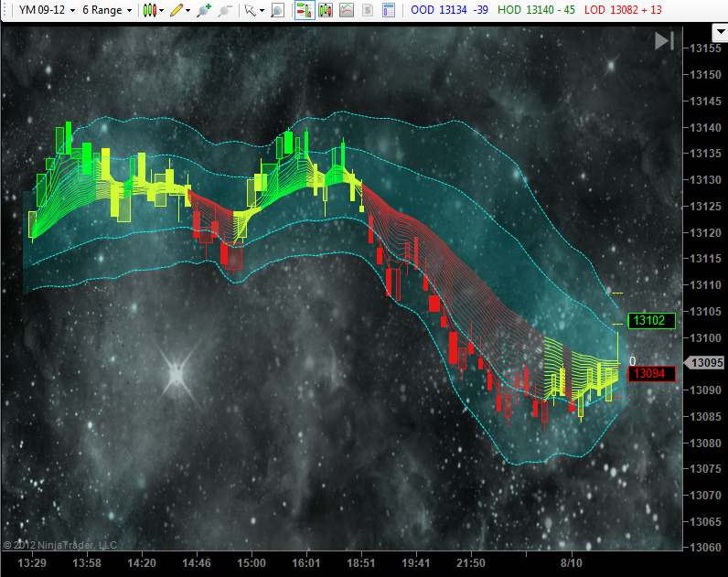Click the HOD 13140 - 45 readout
Viewport: 728px width, 577px height.
[536, 10]
